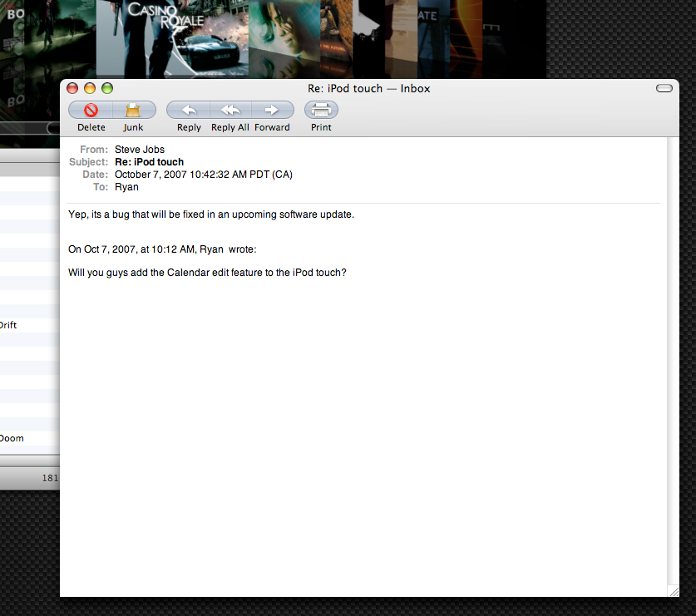696x616 pixels.
Task: Click the 'On Oct 7, 2007' quote header
Action: point(162,249)
